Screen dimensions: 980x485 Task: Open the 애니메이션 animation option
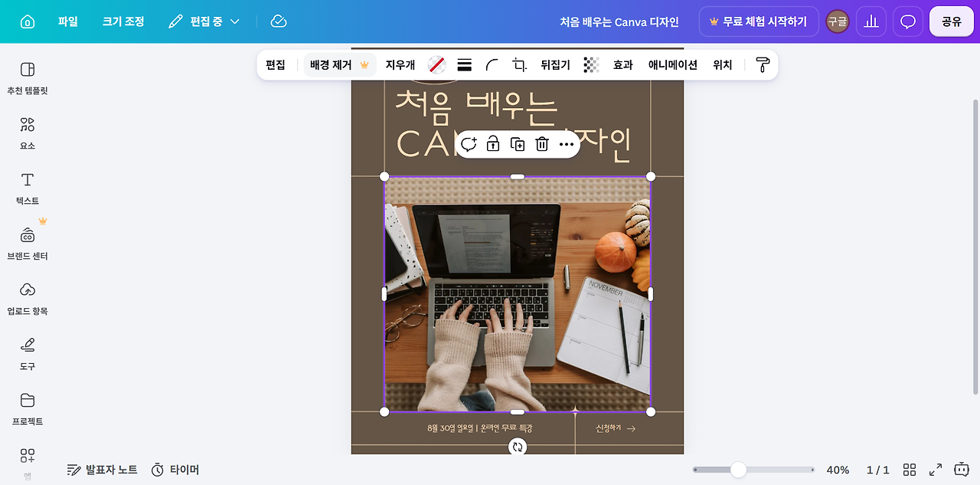tap(673, 65)
